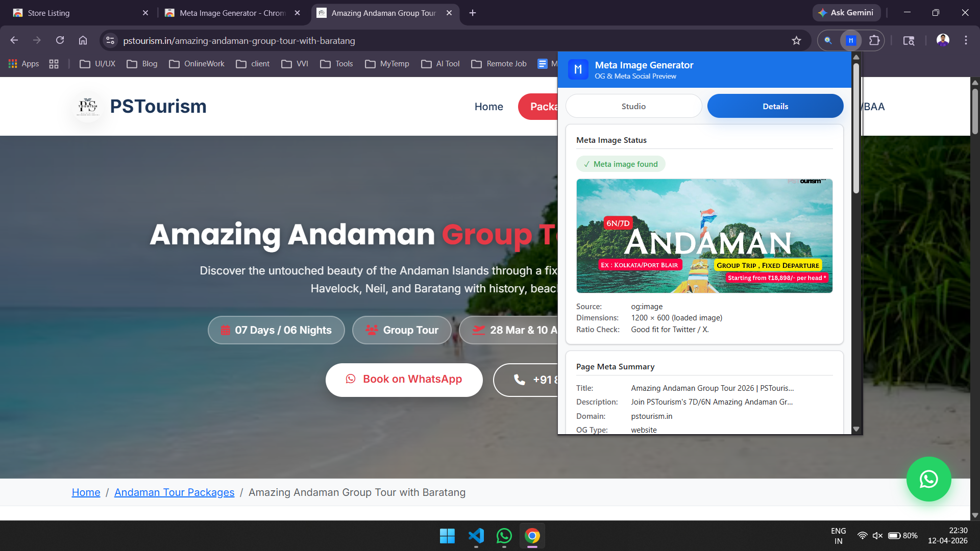Open the Visual Studio Code taskbar icon
This screenshot has width=980, height=551.
(x=476, y=536)
